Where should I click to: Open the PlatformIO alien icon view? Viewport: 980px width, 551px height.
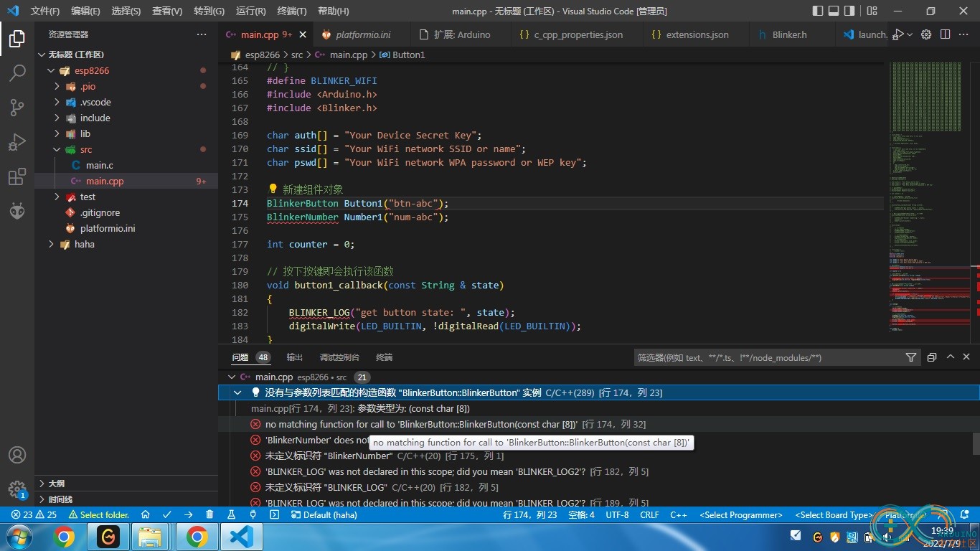coord(17,211)
